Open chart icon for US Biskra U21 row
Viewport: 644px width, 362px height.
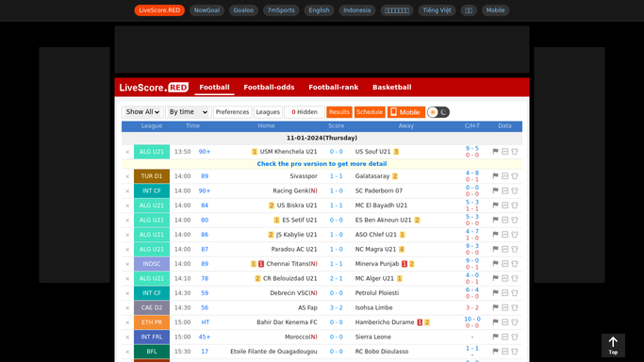[504, 206]
